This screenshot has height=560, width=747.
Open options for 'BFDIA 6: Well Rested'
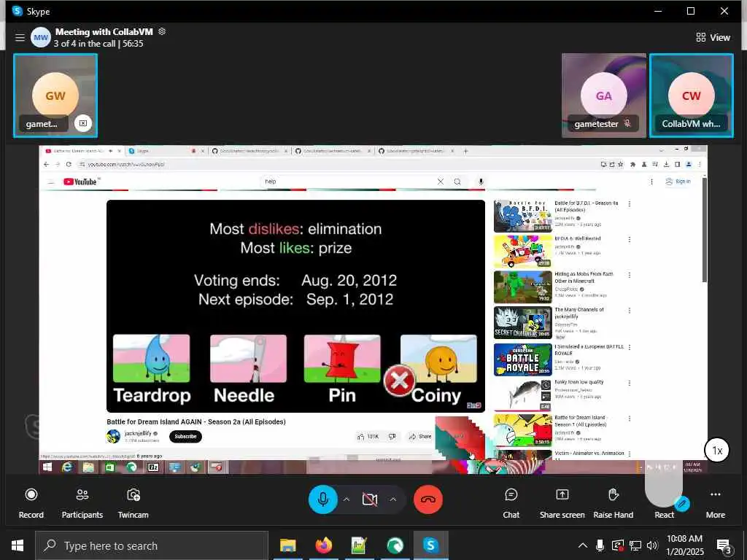(x=630, y=239)
